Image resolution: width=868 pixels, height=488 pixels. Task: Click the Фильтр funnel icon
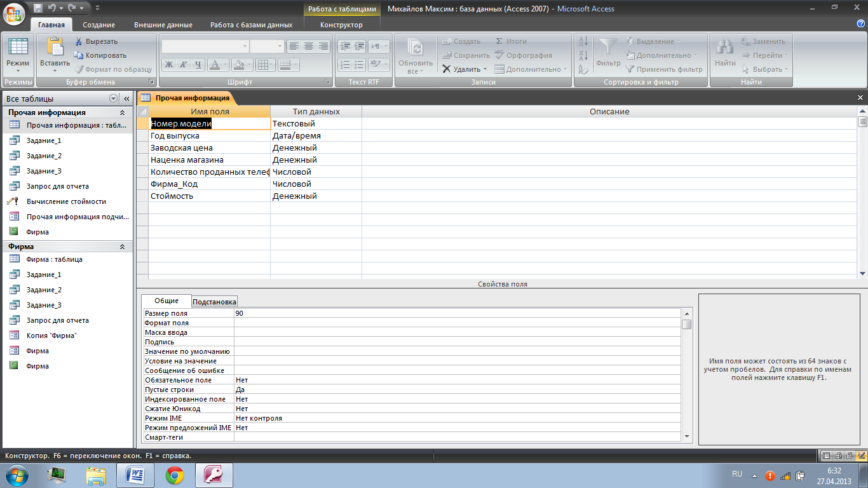608,48
